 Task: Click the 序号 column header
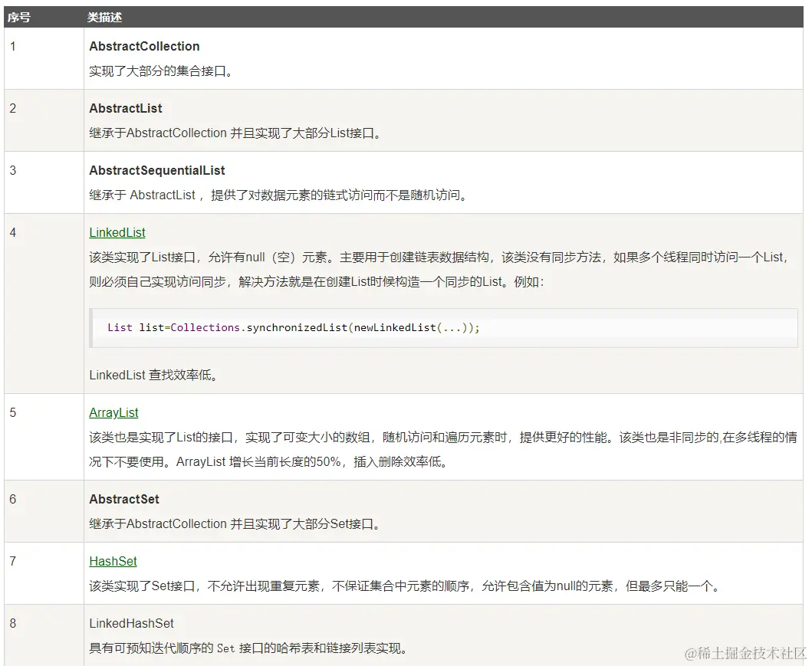tap(18, 17)
